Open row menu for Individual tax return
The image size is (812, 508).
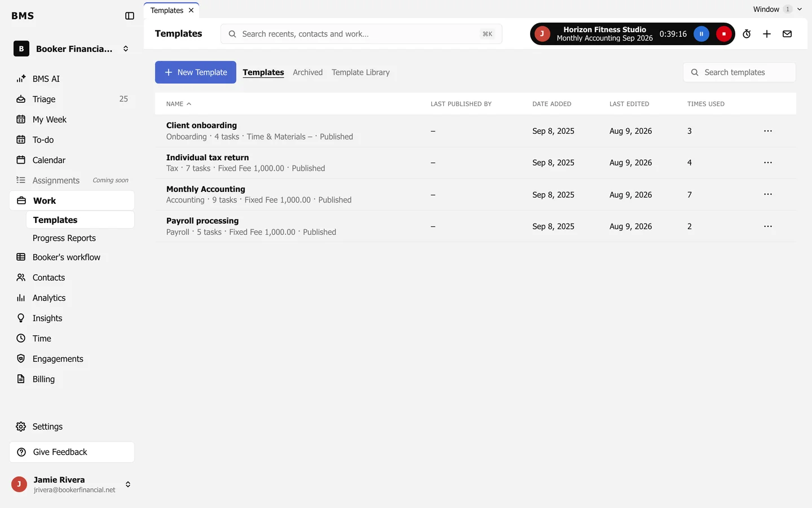pyautogui.click(x=768, y=163)
